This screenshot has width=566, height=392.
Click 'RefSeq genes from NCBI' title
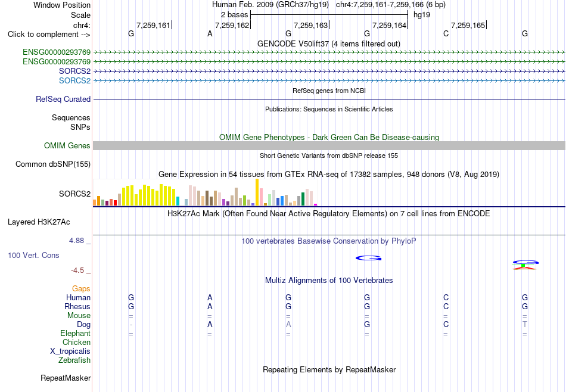329,91
